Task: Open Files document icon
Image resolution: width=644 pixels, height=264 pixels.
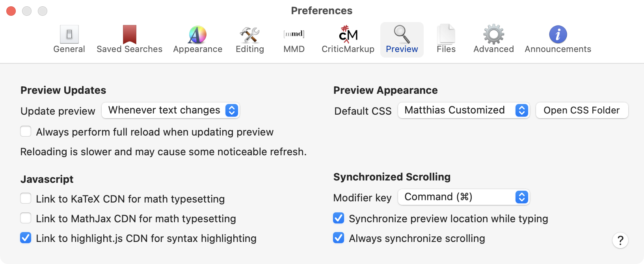Action: 446,35
